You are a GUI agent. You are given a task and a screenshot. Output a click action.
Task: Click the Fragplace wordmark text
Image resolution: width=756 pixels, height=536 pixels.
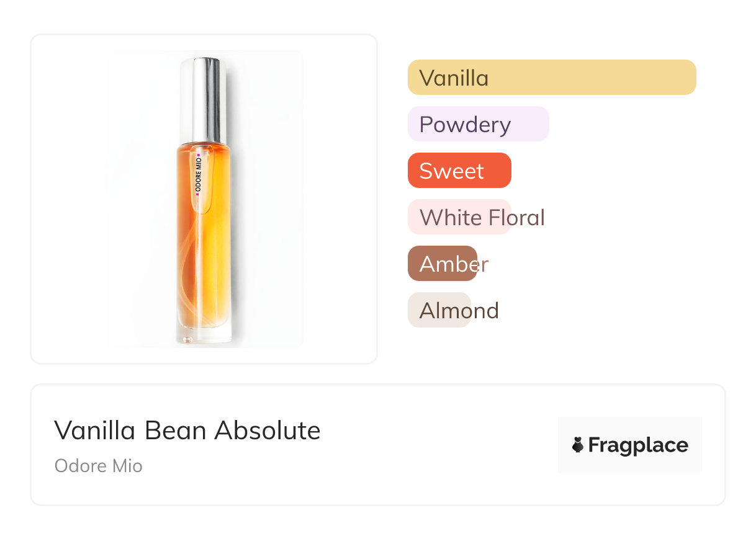coord(638,445)
